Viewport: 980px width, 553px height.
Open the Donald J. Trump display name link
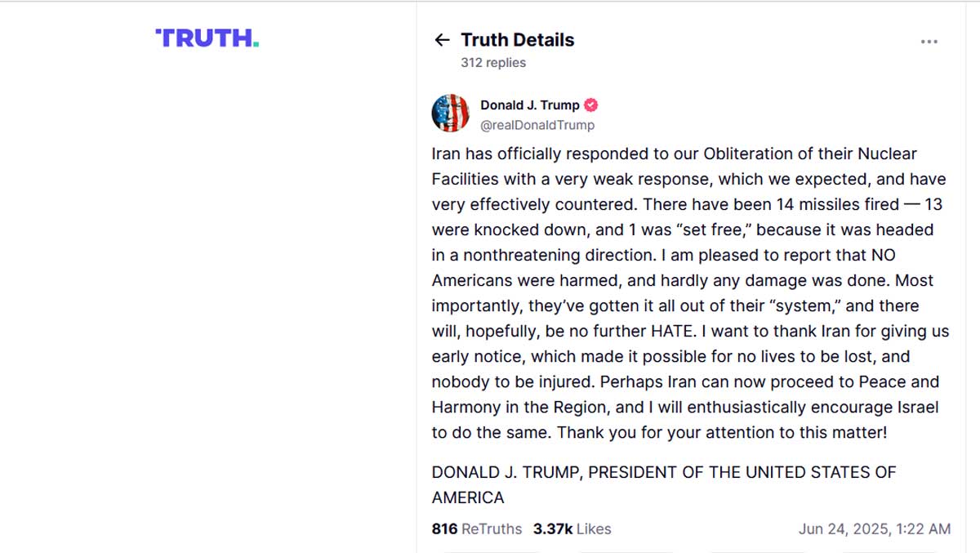tap(530, 105)
